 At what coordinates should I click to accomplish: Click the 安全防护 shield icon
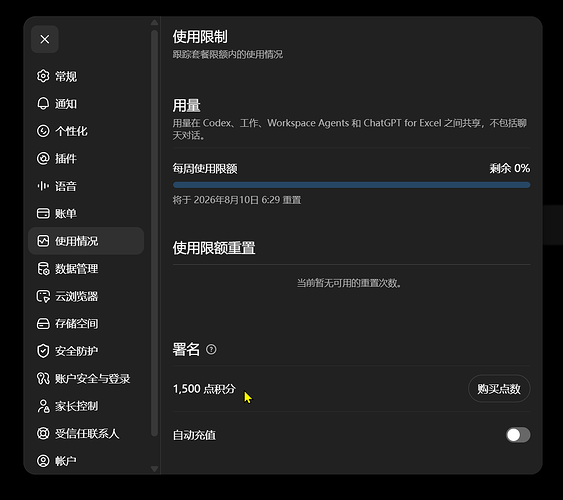coord(43,351)
